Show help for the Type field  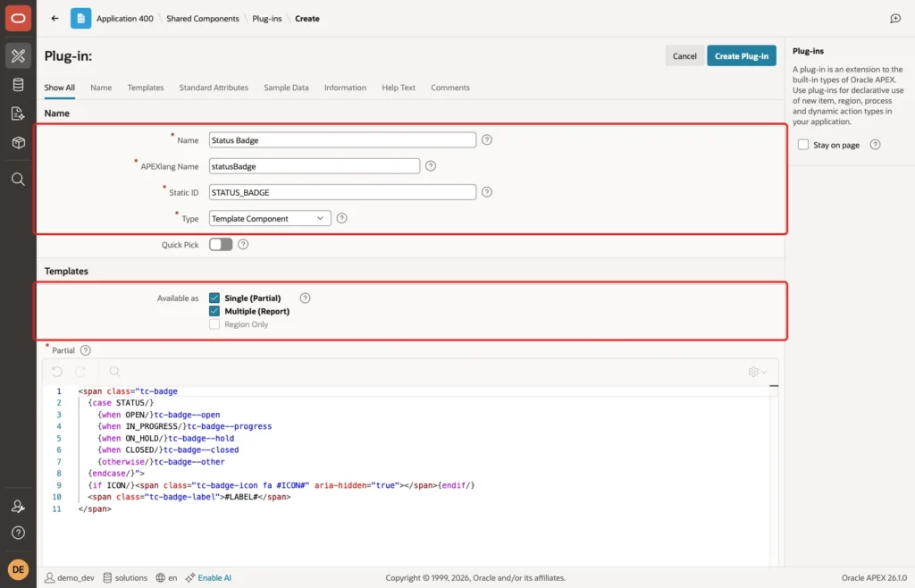click(342, 218)
